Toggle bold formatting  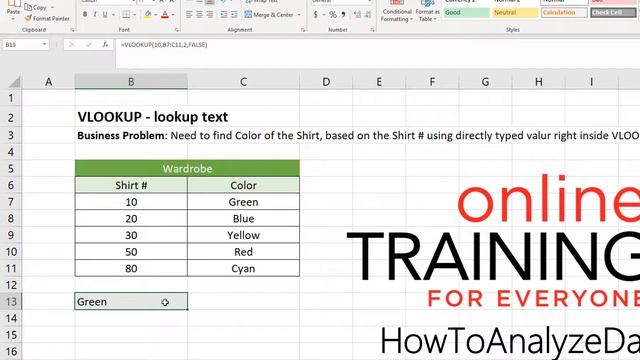[85, 15]
